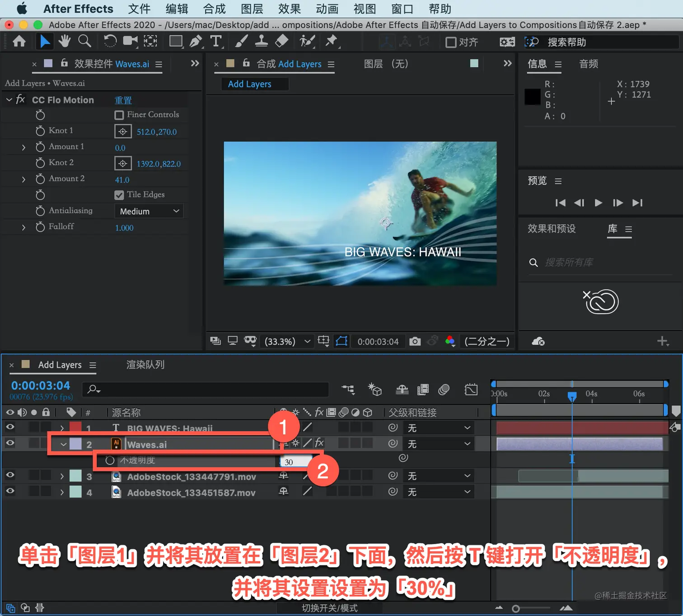
Task: Toggle stopwatch for Amount 2
Action: tap(40, 179)
